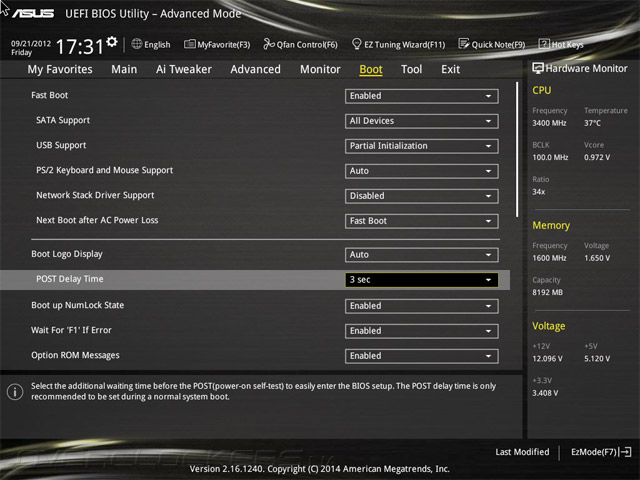640x480 pixels.
Task: Click the Voltage heading in Hardware Monitor
Action: [549, 326]
